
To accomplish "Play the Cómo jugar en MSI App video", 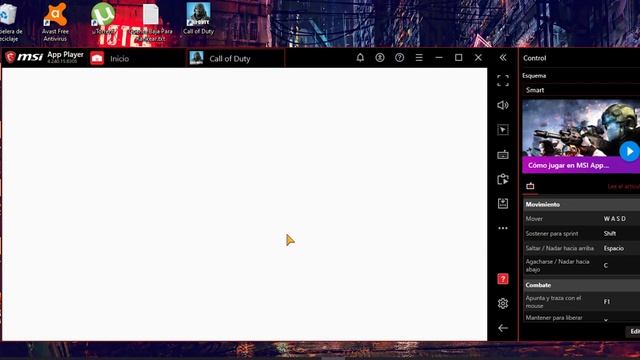I will 629,151.
